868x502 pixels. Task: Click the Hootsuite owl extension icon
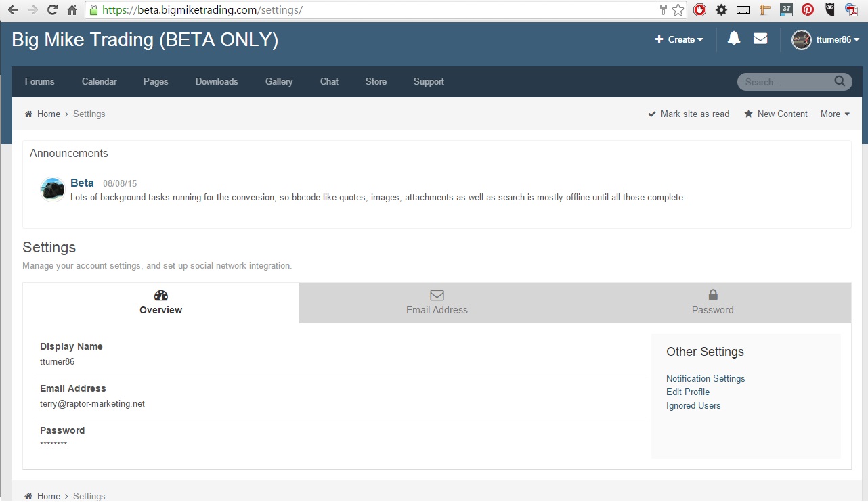(830, 10)
